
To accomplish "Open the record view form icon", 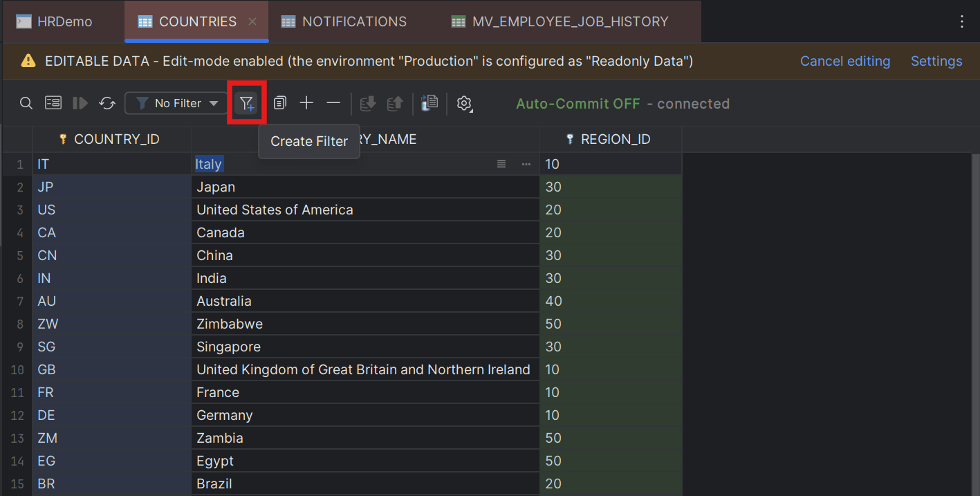I will (53, 103).
